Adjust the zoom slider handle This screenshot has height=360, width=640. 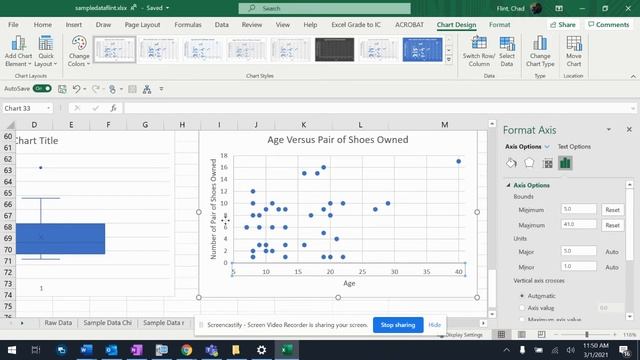(x=587, y=334)
